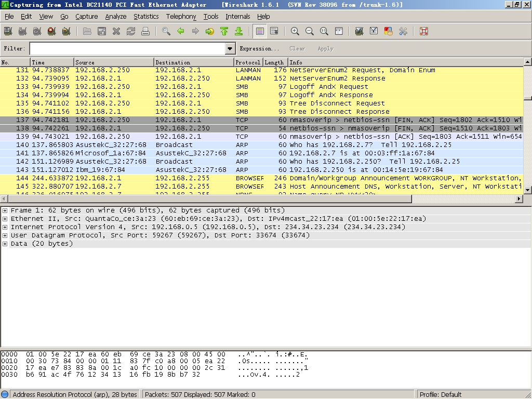Open the Analyze menu
The width and height of the screenshot is (532, 399).
[x=116, y=16]
